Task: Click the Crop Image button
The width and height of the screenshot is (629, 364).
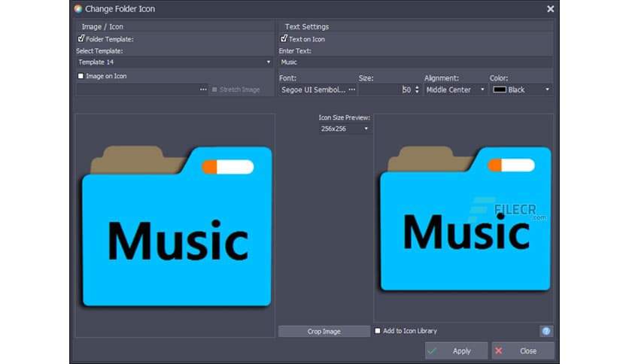Action: pyautogui.click(x=324, y=332)
